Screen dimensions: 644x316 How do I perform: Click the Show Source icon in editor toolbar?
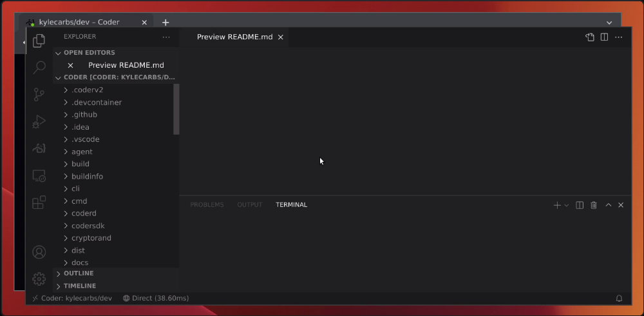(590, 37)
